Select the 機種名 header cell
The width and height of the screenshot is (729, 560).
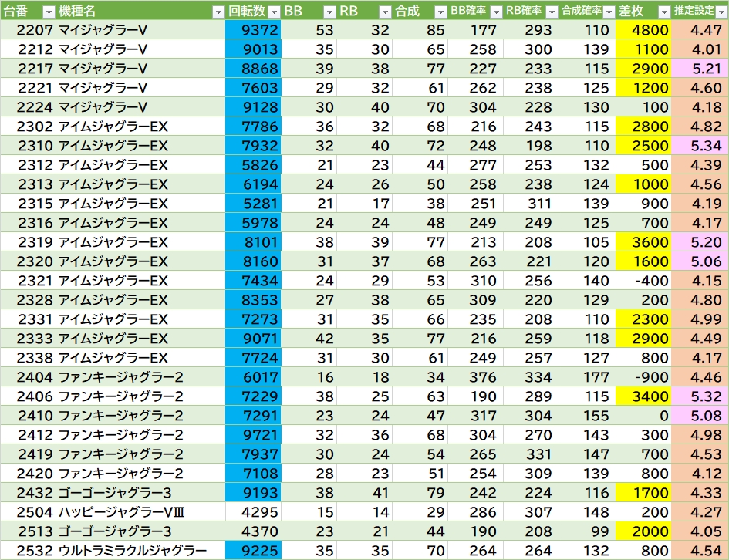click(141, 11)
